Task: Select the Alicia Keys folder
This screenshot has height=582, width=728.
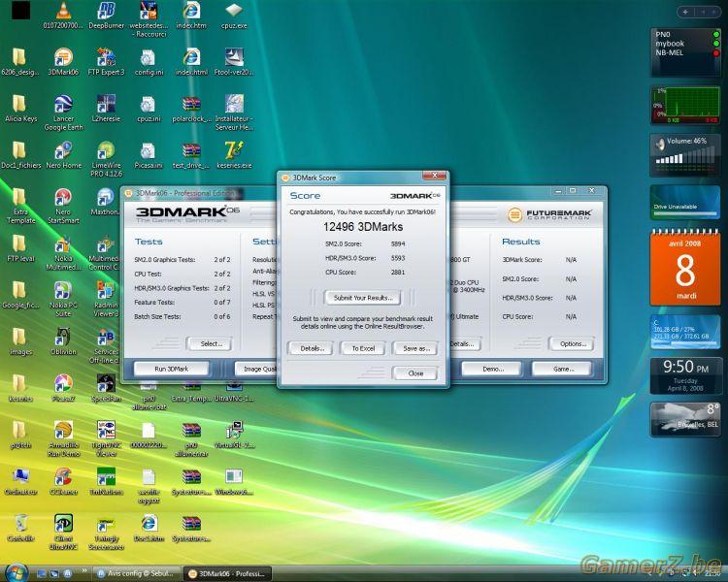Action: (21, 108)
